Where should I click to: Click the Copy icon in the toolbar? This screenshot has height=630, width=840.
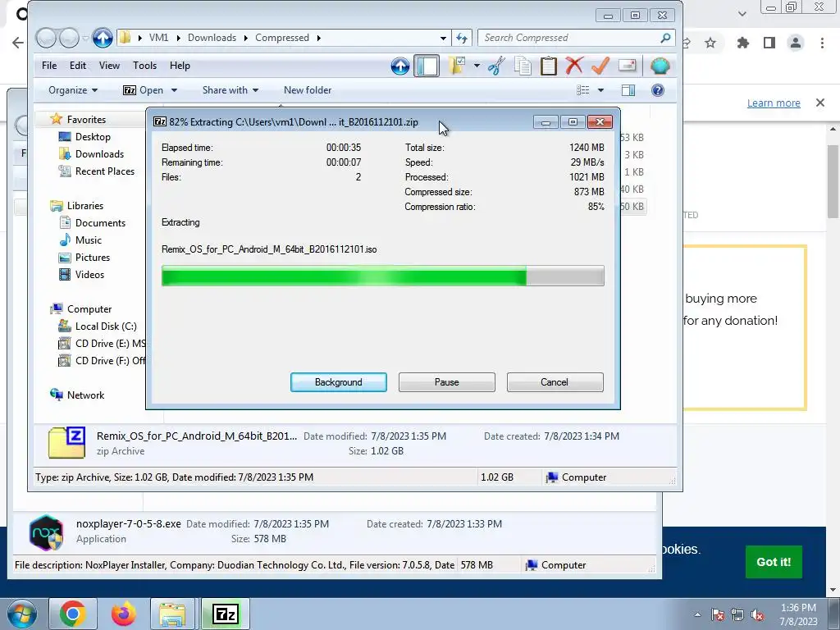(x=523, y=66)
